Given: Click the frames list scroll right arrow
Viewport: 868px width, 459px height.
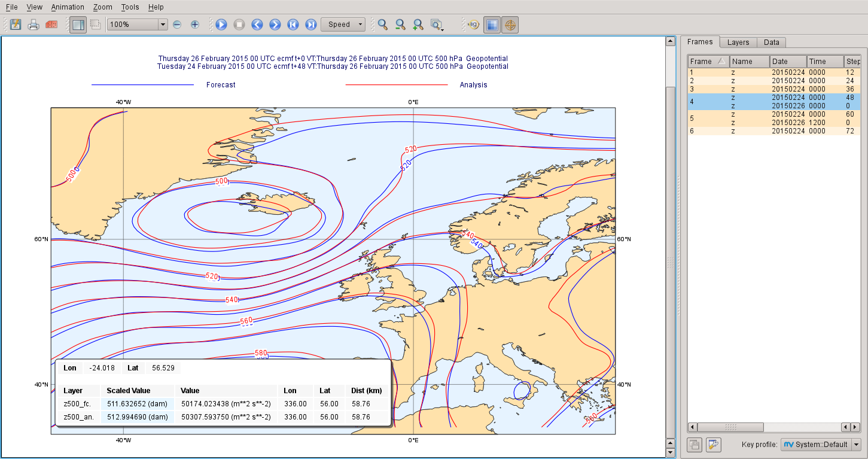Looking at the screenshot, I should (x=855, y=427).
